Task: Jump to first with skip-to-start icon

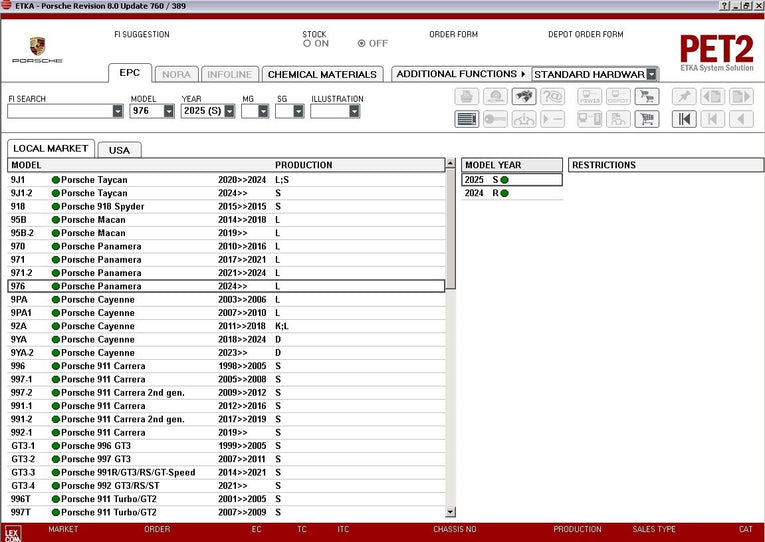Action: [x=684, y=119]
